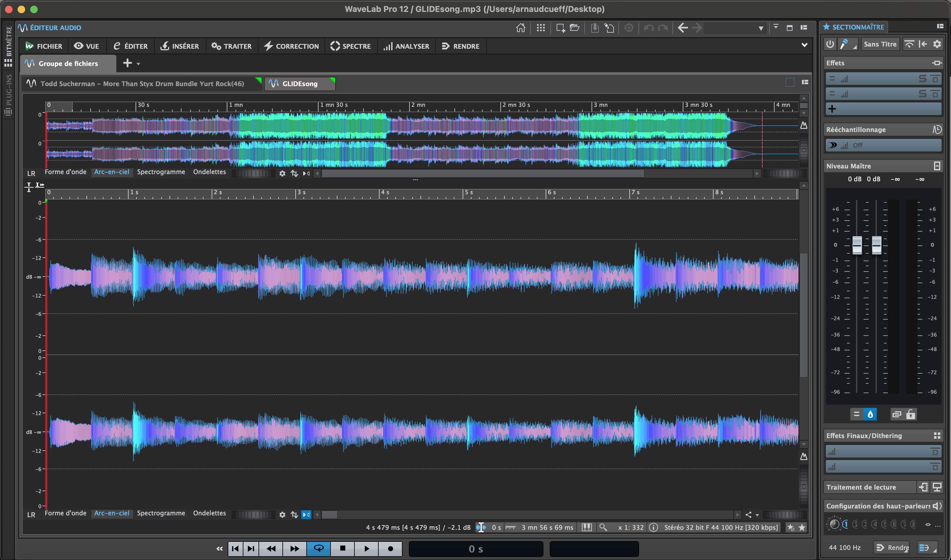Screen dimensions: 951x560
Task: Toggle the master fader unlock padlock icon
Action: pyautogui.click(x=910, y=414)
